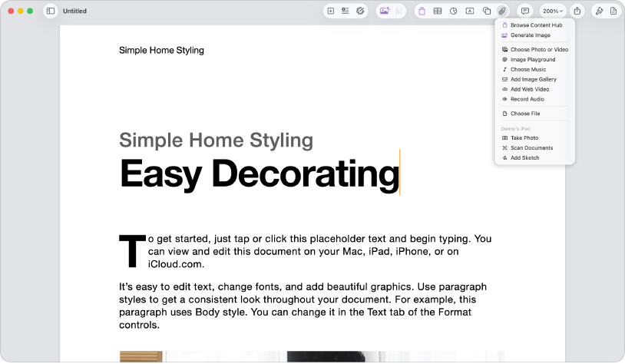
Task: Toggle the sidebar view button
Action: click(x=51, y=12)
